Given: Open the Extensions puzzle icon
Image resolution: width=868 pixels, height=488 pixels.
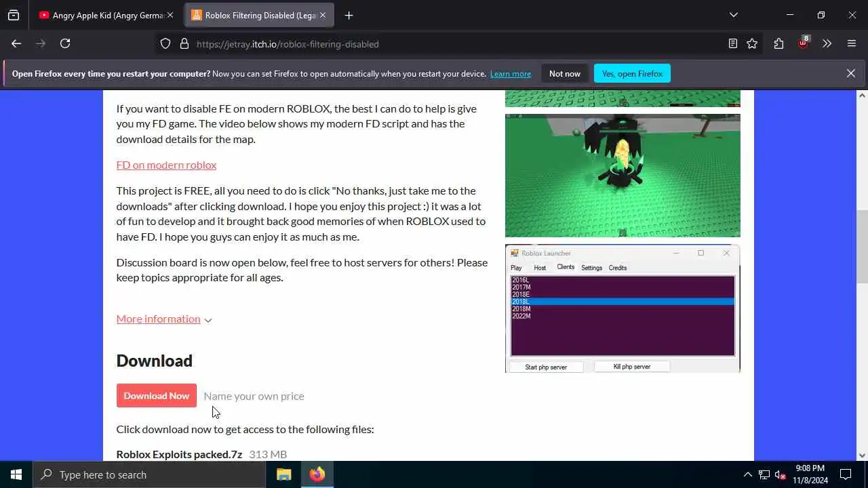Looking at the screenshot, I should [778, 44].
